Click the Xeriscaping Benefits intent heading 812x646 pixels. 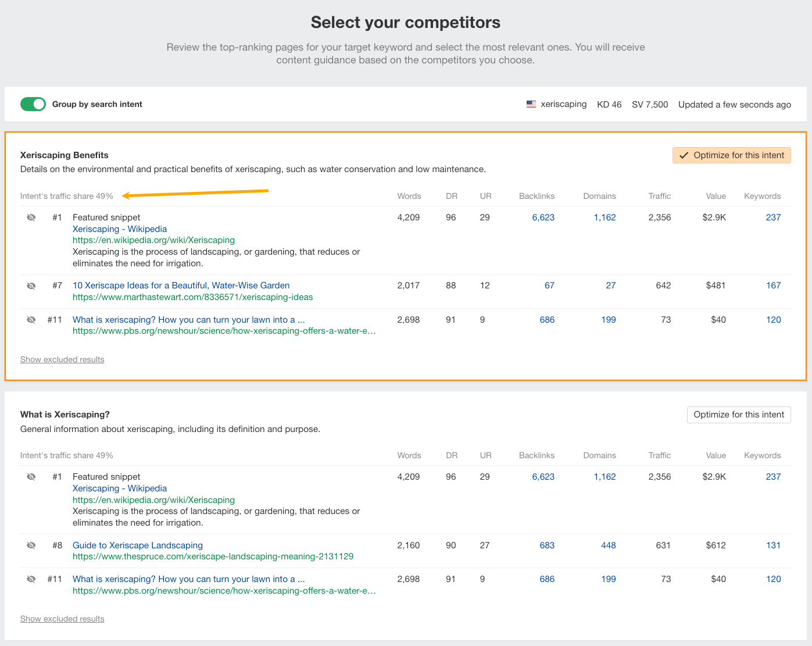pos(65,155)
